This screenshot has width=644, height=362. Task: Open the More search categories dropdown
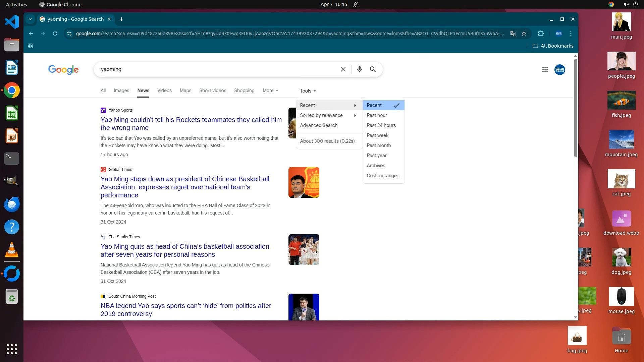tap(270, 90)
